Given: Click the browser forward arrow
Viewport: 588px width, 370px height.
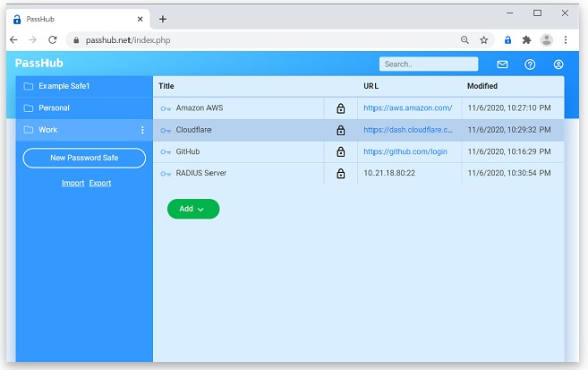Looking at the screenshot, I should click(x=33, y=39).
